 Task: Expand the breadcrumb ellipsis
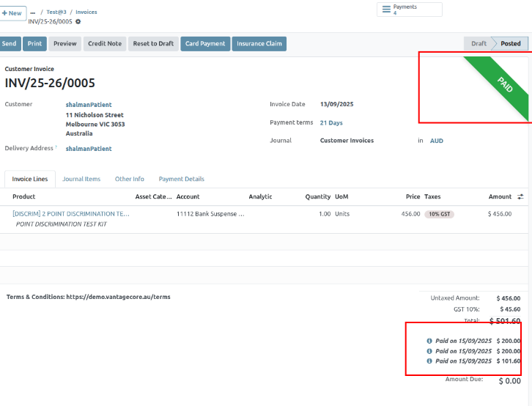pos(33,12)
